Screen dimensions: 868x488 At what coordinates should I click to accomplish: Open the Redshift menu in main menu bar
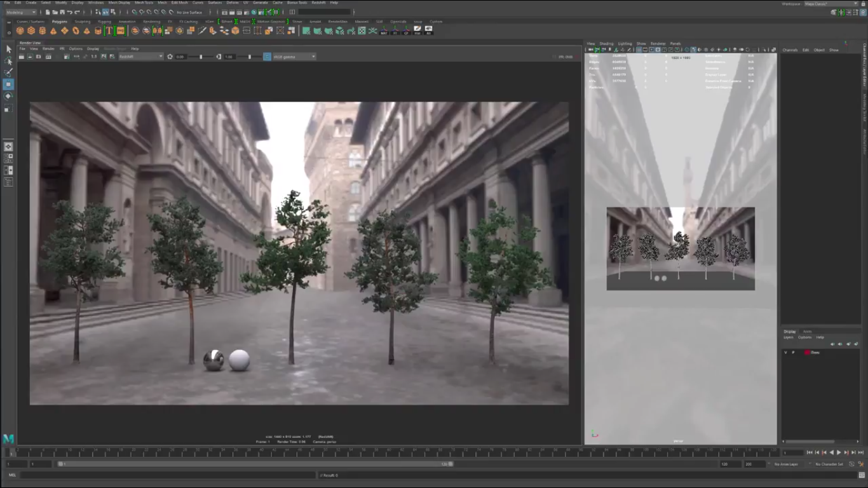[318, 3]
